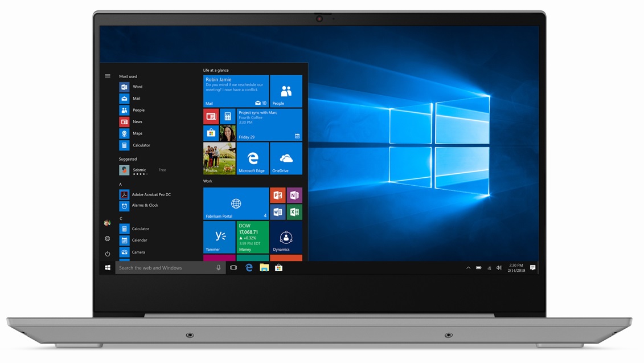Activate Cortana voice search with the microphone icon
This screenshot has width=644, height=363.
(x=219, y=267)
